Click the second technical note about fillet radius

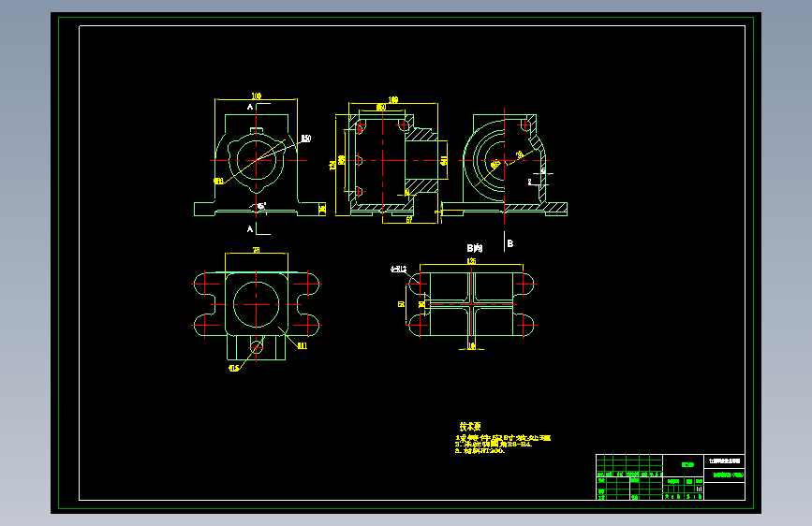[x=494, y=445]
